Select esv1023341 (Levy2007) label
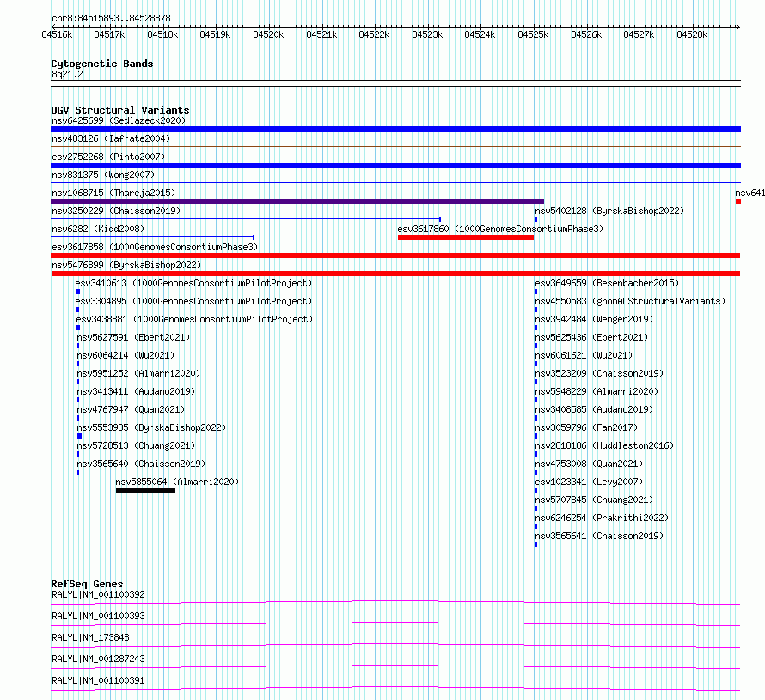The image size is (765, 700). tap(589, 482)
